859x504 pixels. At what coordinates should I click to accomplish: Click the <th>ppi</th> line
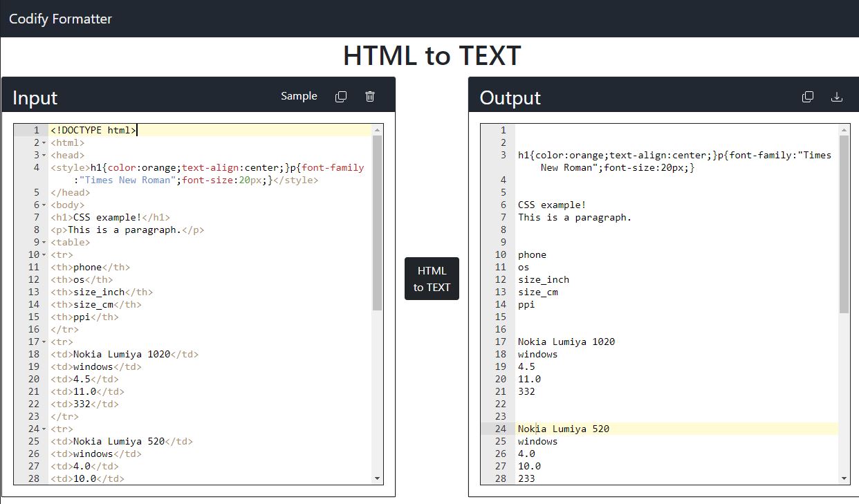[x=84, y=317]
